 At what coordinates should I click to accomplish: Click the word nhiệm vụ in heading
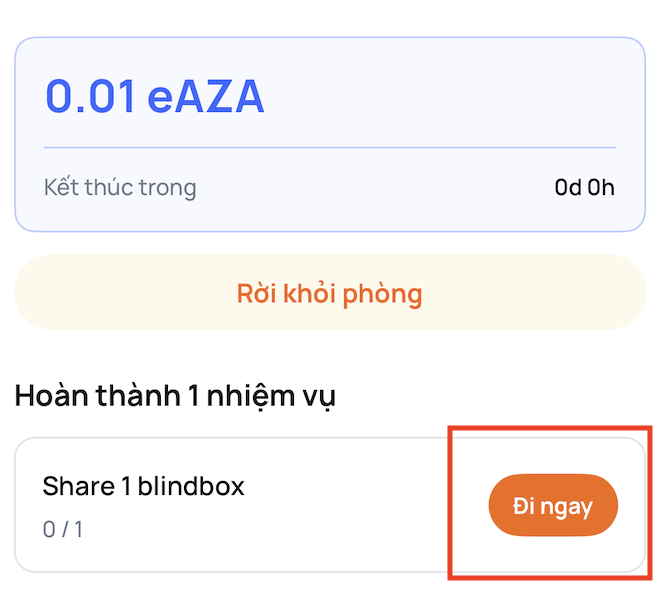pyautogui.click(x=271, y=397)
